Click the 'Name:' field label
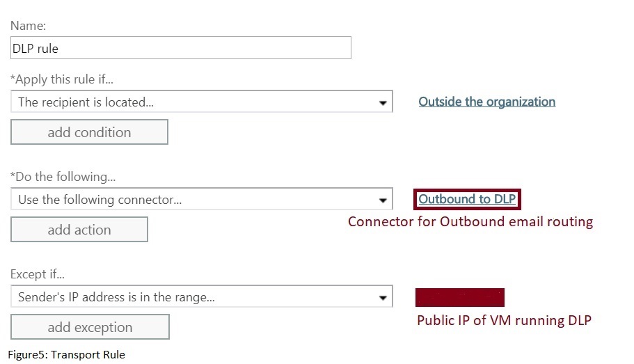634x364 pixels. coord(29,26)
